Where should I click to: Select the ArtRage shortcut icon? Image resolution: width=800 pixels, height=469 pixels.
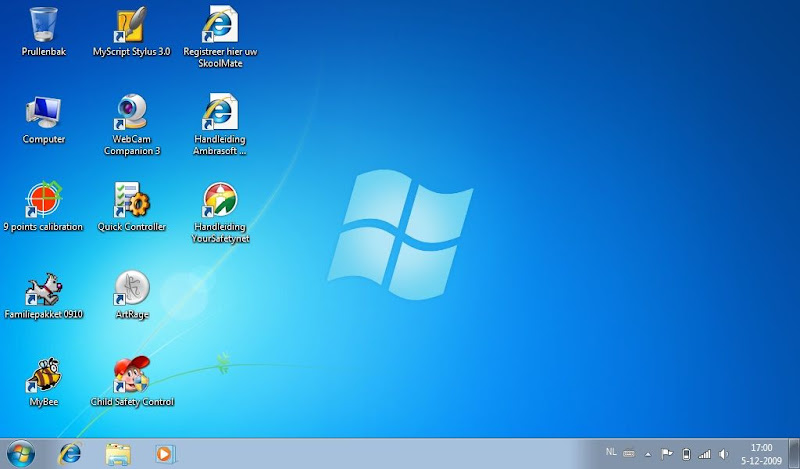(132, 288)
